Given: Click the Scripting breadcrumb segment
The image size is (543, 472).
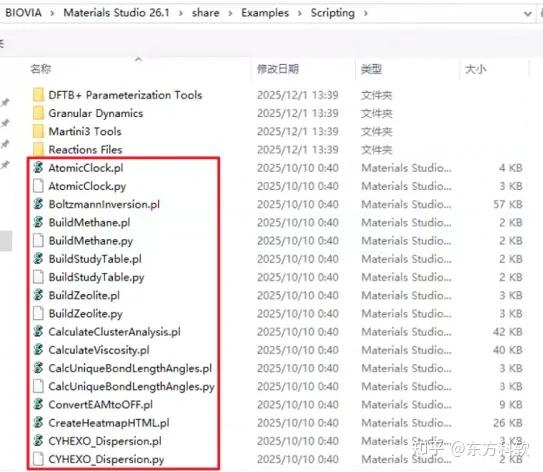Looking at the screenshot, I should click(x=332, y=13).
